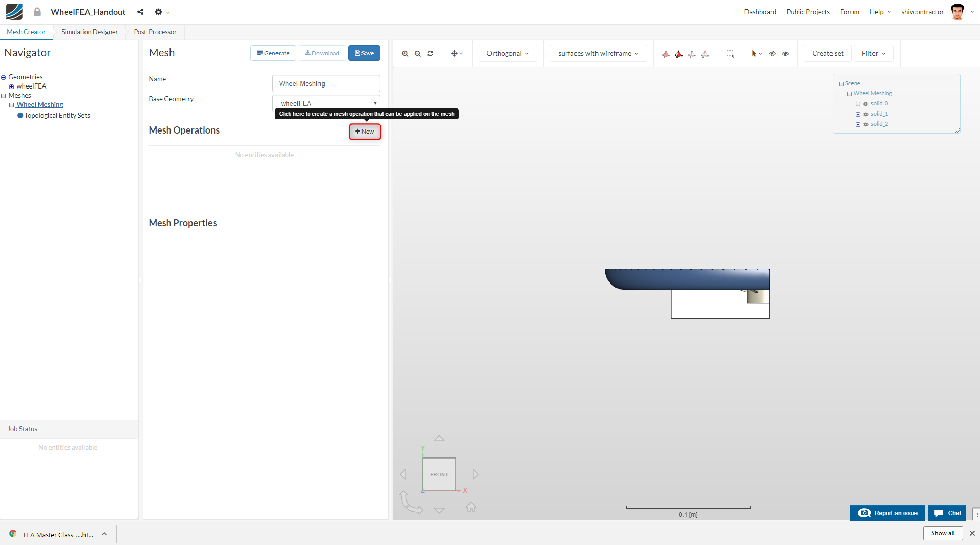The image size is (980, 545).
Task: Click the zoom in magnifier icon
Action: [405, 54]
